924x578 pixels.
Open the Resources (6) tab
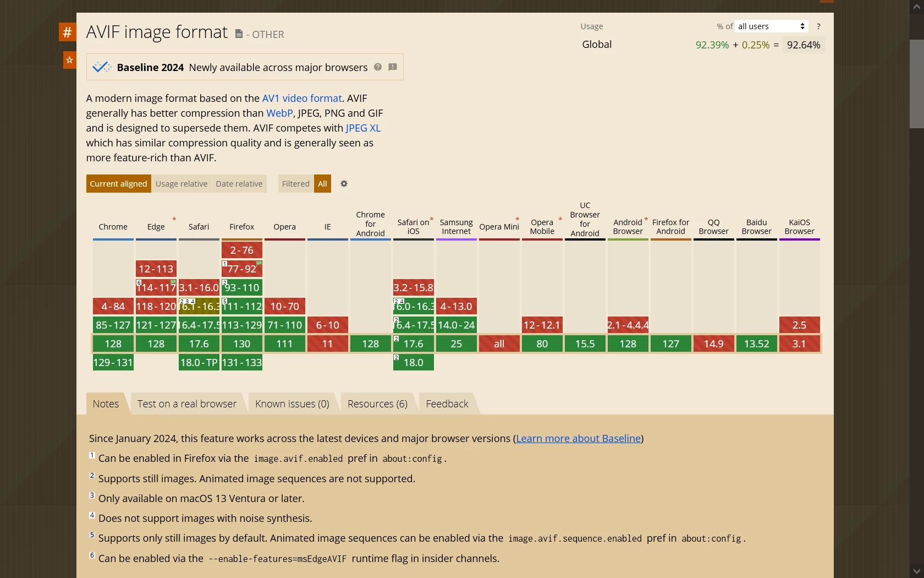tap(377, 404)
